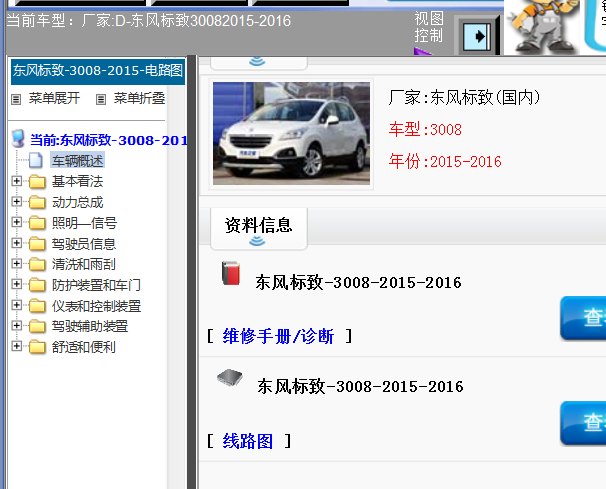The image size is (606, 489).
Task: Select 当前:东风标致-3008 root tree node
Action: coord(108,140)
